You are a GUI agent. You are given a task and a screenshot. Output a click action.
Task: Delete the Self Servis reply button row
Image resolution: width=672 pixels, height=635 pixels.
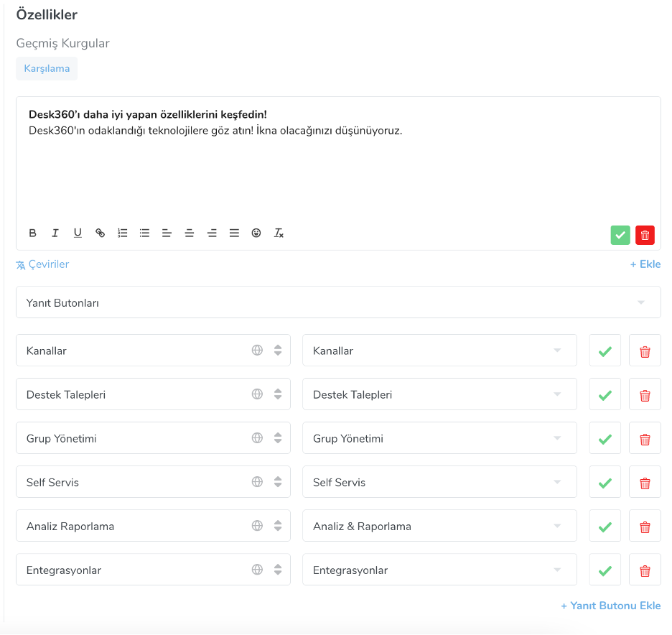click(645, 481)
